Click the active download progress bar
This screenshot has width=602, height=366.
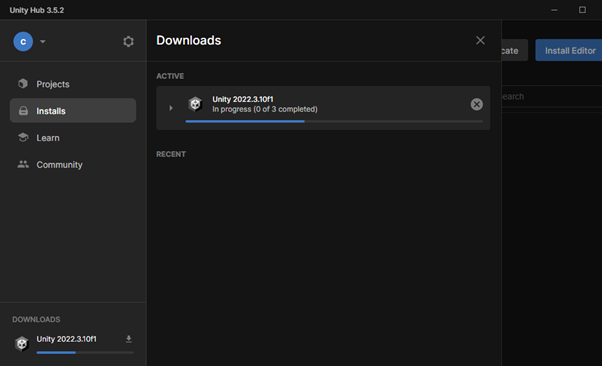334,121
